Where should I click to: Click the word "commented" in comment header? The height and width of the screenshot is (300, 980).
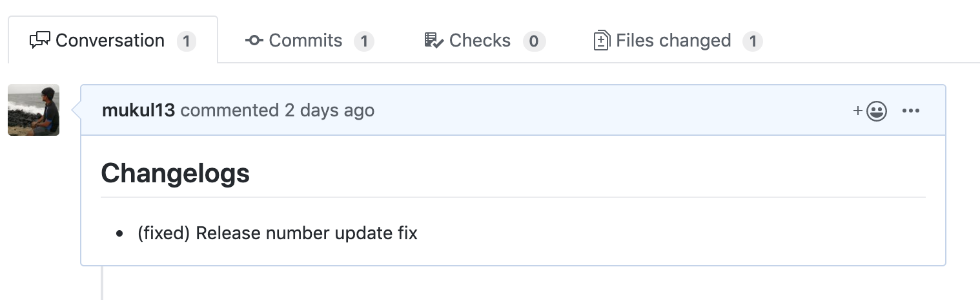click(x=229, y=111)
